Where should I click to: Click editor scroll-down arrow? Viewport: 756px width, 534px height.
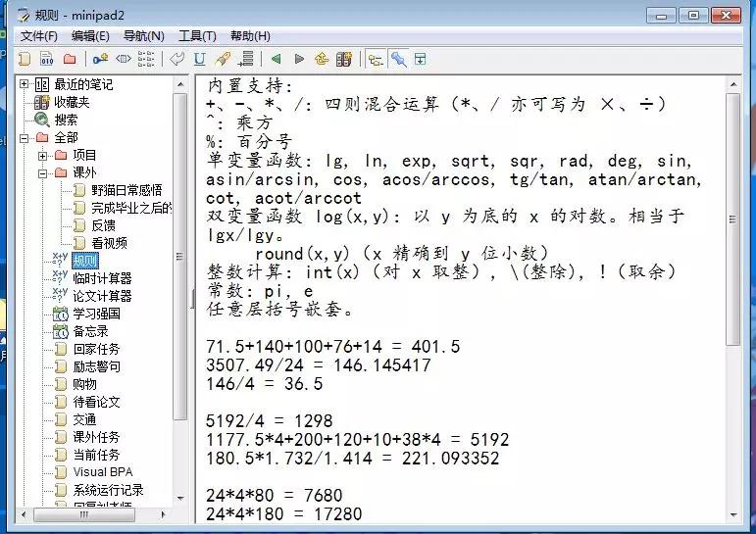[x=733, y=514]
